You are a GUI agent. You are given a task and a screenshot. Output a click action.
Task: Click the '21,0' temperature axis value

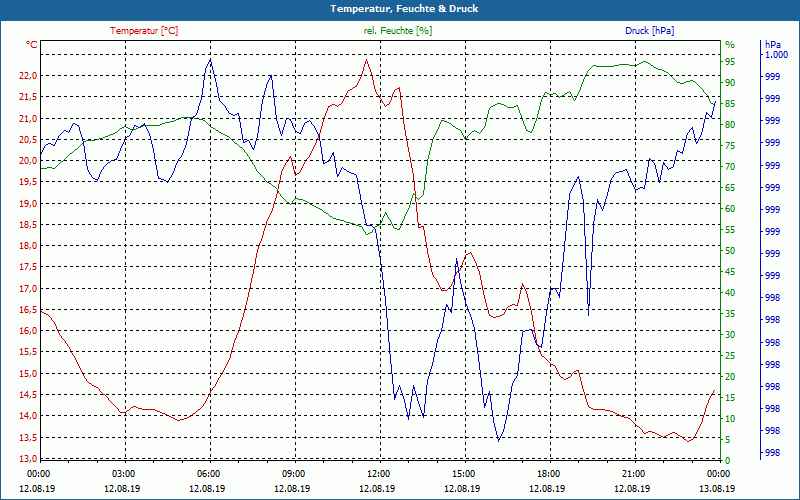[28, 118]
